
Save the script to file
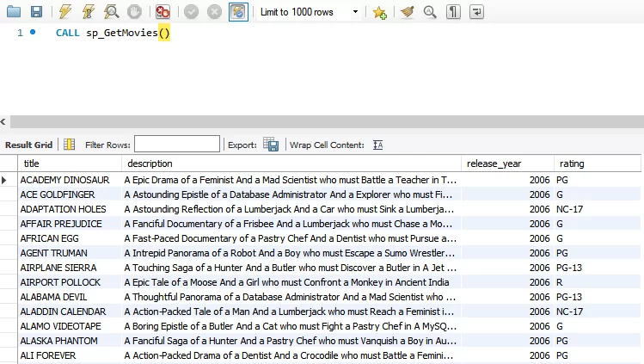(x=36, y=12)
